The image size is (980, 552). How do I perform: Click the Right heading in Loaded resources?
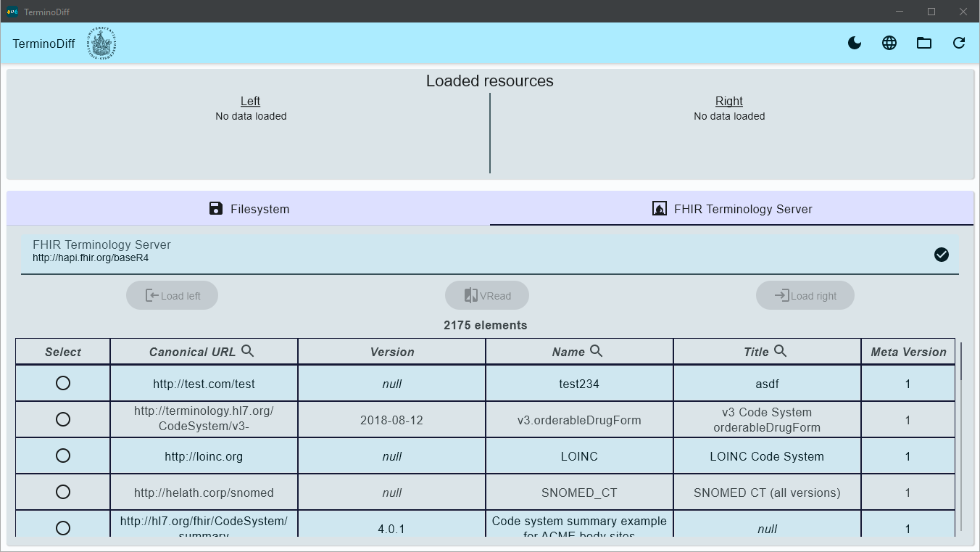click(729, 101)
